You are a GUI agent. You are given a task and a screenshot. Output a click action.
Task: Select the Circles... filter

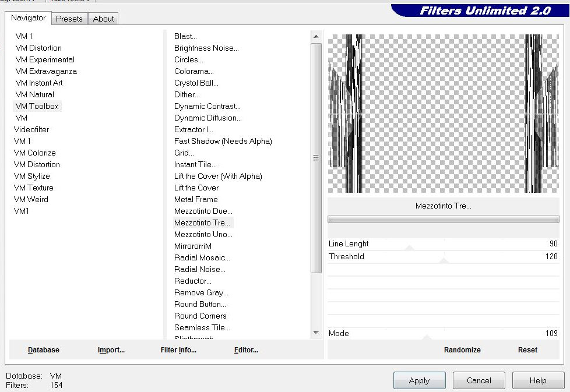click(x=188, y=59)
